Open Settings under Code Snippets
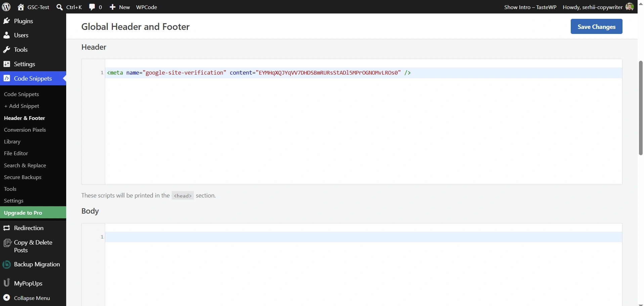The width and height of the screenshot is (644, 306). (x=13, y=201)
